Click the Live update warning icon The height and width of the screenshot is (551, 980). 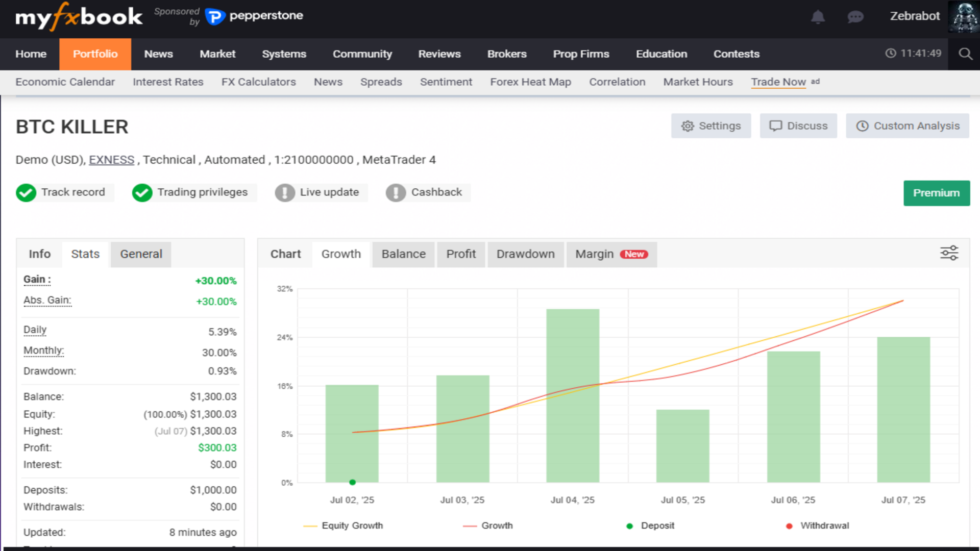(x=285, y=193)
